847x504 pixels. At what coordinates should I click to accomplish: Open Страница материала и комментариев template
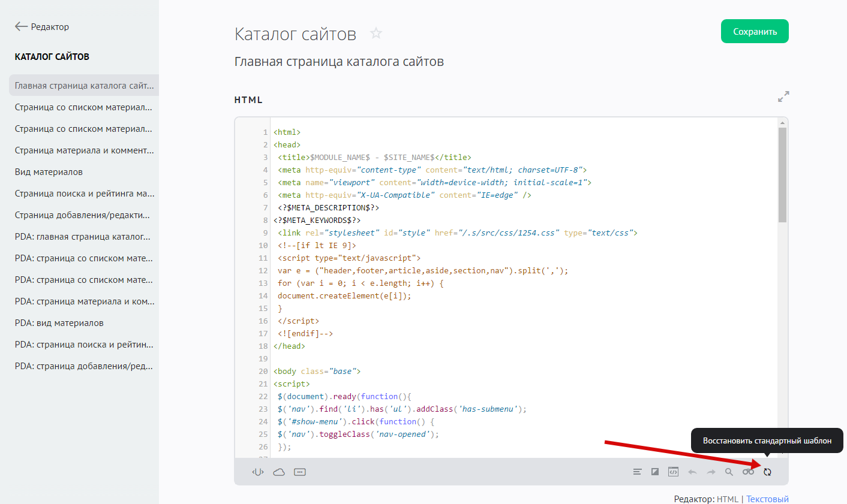[x=84, y=150]
